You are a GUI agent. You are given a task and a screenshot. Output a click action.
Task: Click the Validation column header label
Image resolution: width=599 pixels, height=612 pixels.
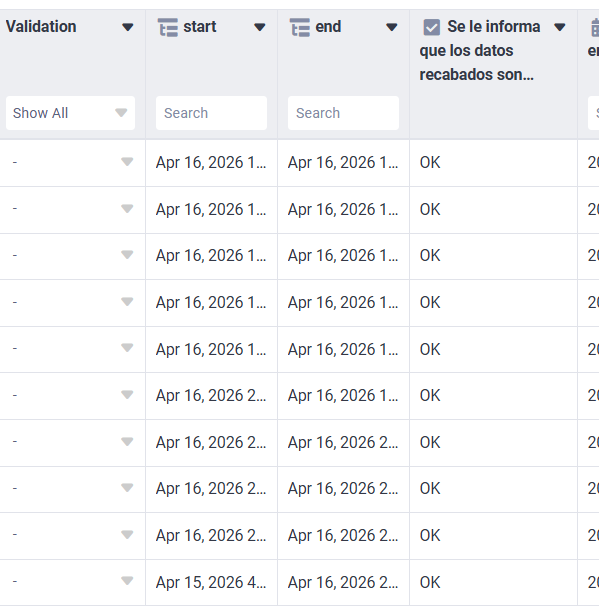(x=41, y=27)
